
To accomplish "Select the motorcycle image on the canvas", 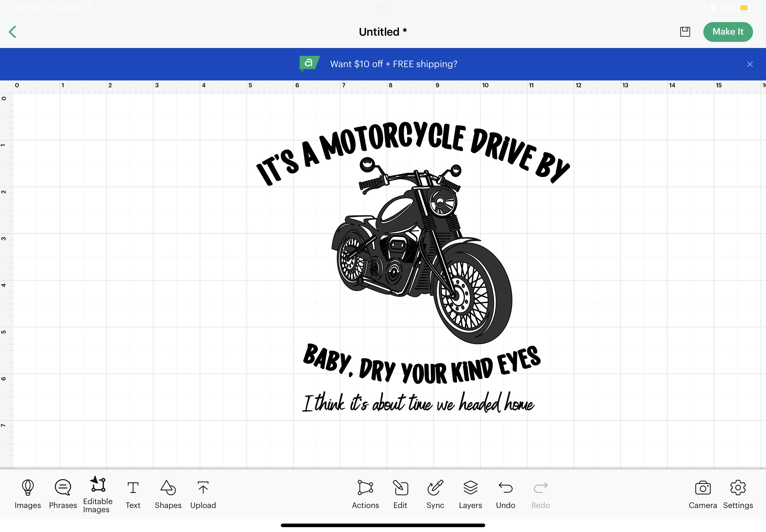I will 422,250.
